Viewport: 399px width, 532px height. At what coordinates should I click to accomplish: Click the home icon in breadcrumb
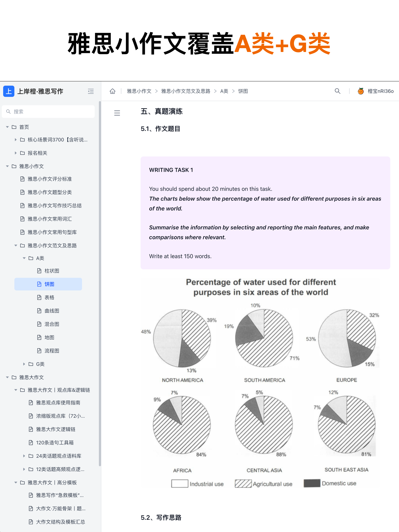pos(112,91)
